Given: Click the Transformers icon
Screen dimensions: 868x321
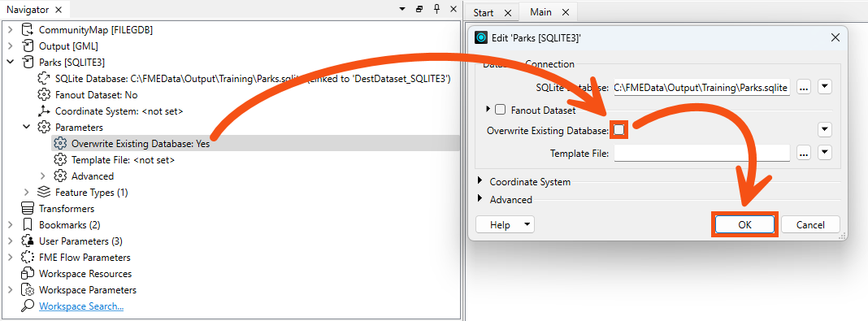Looking at the screenshot, I should (27, 209).
